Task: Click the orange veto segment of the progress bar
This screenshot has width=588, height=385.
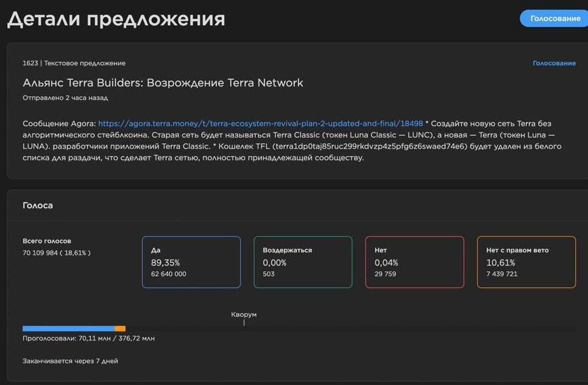Action: [120, 328]
